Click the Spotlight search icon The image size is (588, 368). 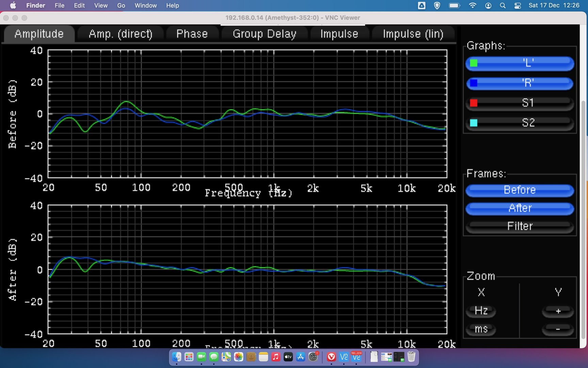coord(503,5)
